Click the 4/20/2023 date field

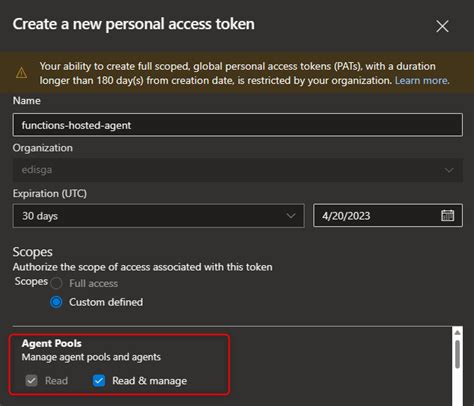[388, 215]
